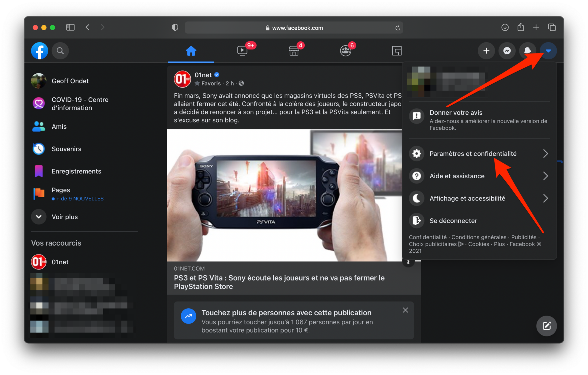Open the Marketplace tab

click(x=294, y=50)
